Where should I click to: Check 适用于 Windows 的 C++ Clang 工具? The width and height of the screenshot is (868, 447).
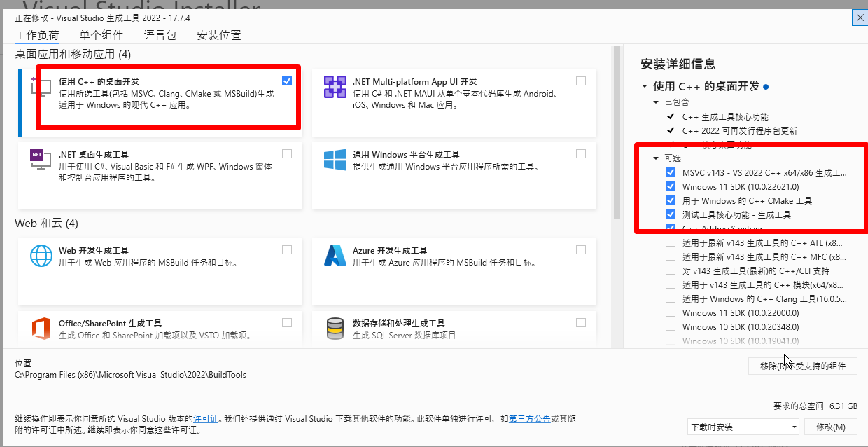[671, 298]
